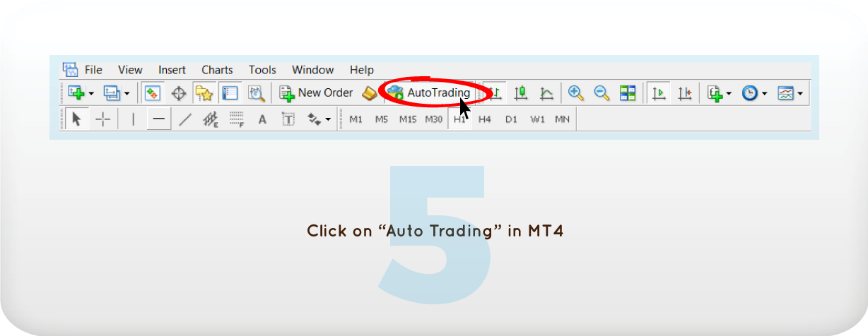Zoom out on the chart

point(602,92)
